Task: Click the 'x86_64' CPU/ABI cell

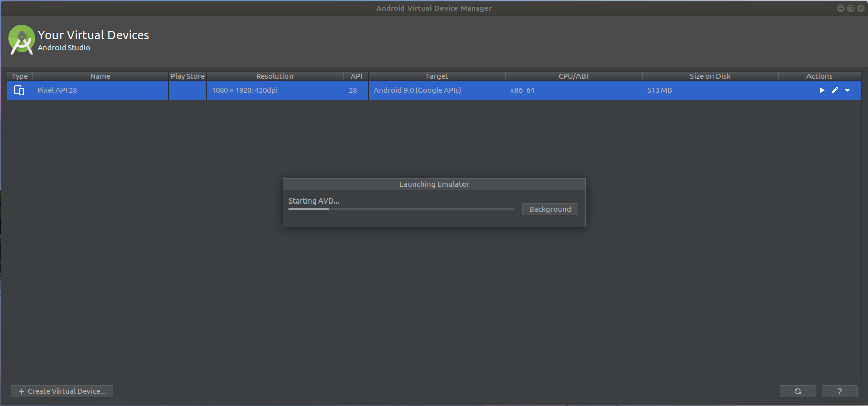Action: tap(573, 90)
